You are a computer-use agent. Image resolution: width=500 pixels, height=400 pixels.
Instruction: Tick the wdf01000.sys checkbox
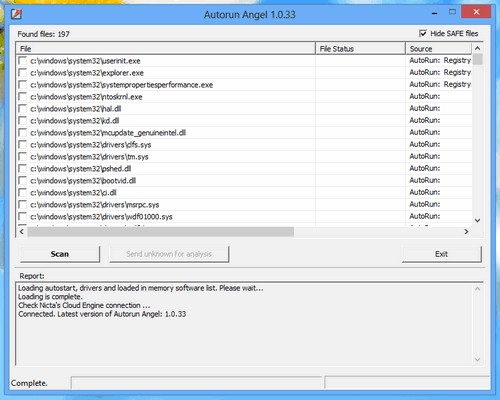coord(23,217)
